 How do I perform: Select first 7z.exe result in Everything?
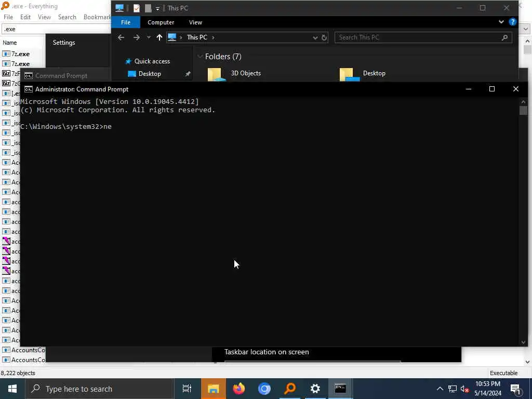[20, 54]
